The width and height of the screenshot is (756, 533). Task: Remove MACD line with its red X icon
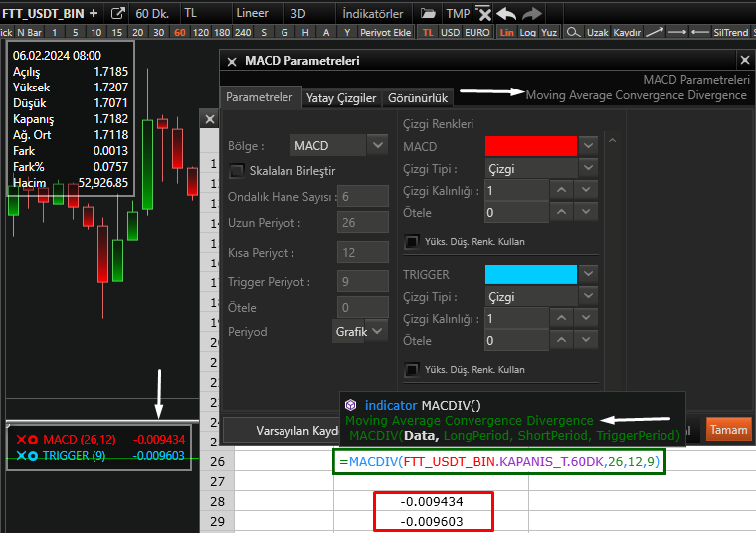point(20,440)
